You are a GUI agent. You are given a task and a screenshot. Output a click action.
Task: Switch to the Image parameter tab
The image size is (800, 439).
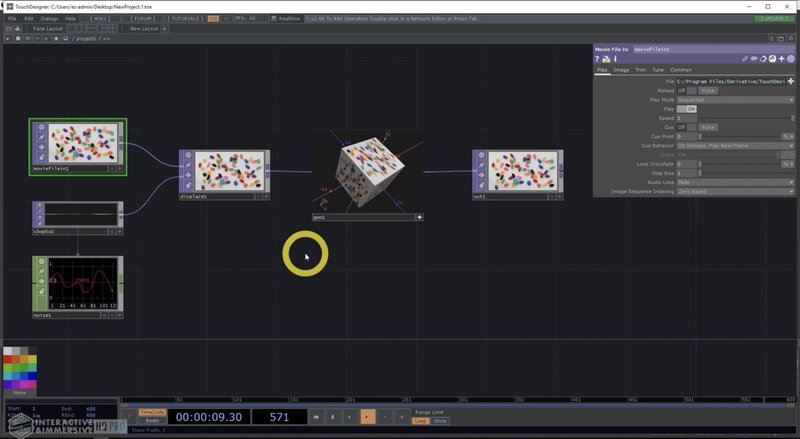[621, 70]
